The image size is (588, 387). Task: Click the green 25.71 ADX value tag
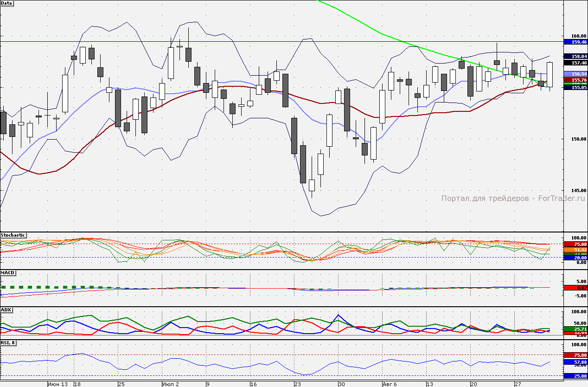575,329
